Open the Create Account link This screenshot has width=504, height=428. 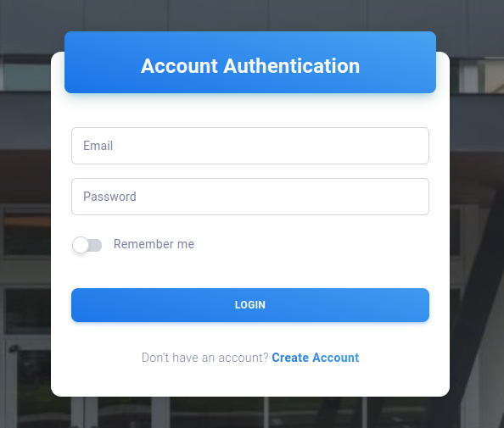pyautogui.click(x=316, y=358)
